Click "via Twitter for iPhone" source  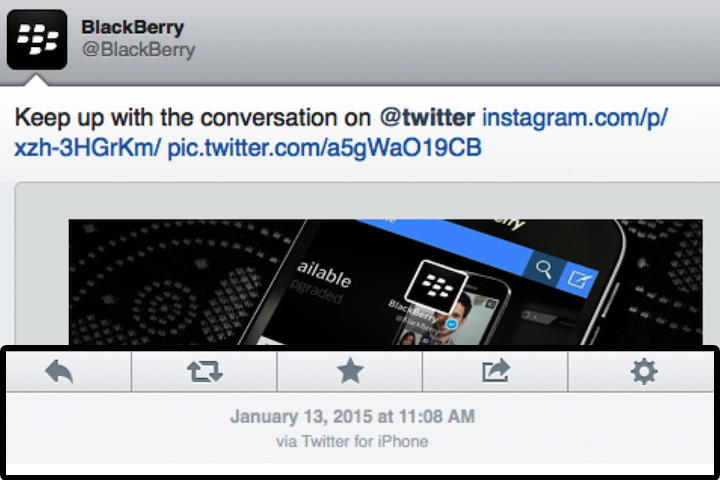point(352,441)
